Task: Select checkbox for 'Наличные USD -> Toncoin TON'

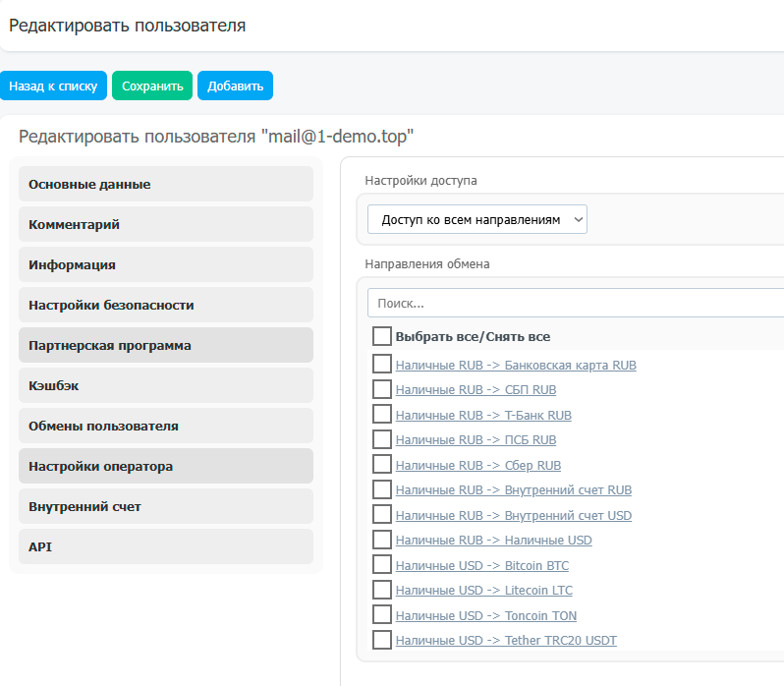Action: click(382, 615)
